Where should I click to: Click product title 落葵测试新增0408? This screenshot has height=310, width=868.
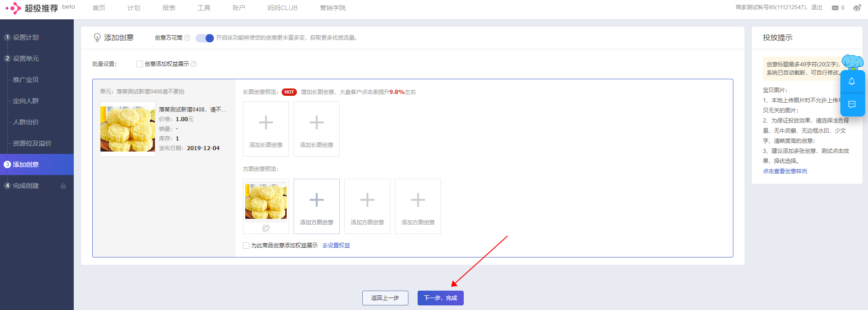tap(193, 110)
